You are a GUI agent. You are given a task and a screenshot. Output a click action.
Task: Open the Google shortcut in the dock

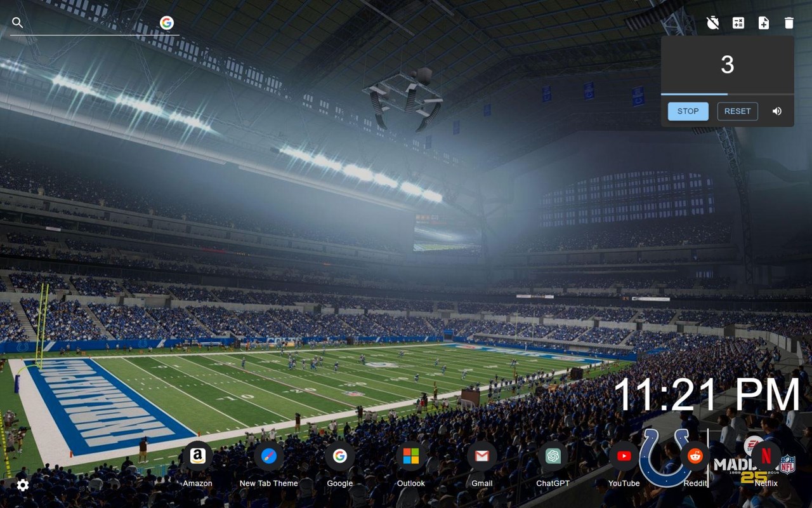click(x=340, y=464)
